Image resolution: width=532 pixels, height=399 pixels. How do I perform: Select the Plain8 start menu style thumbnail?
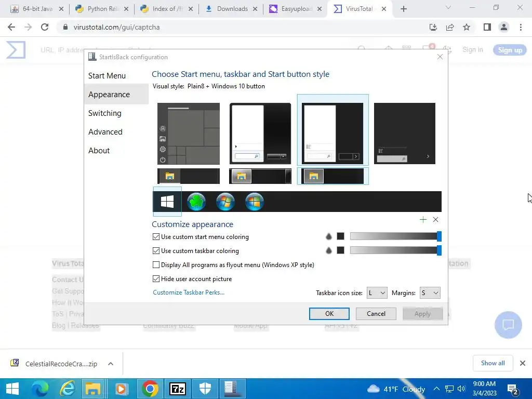(332, 130)
